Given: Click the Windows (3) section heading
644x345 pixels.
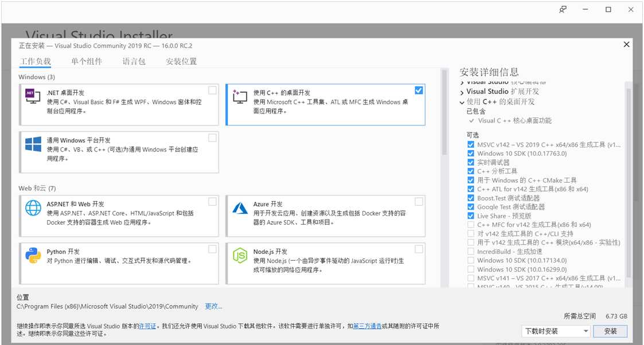Looking at the screenshot, I should [37, 77].
